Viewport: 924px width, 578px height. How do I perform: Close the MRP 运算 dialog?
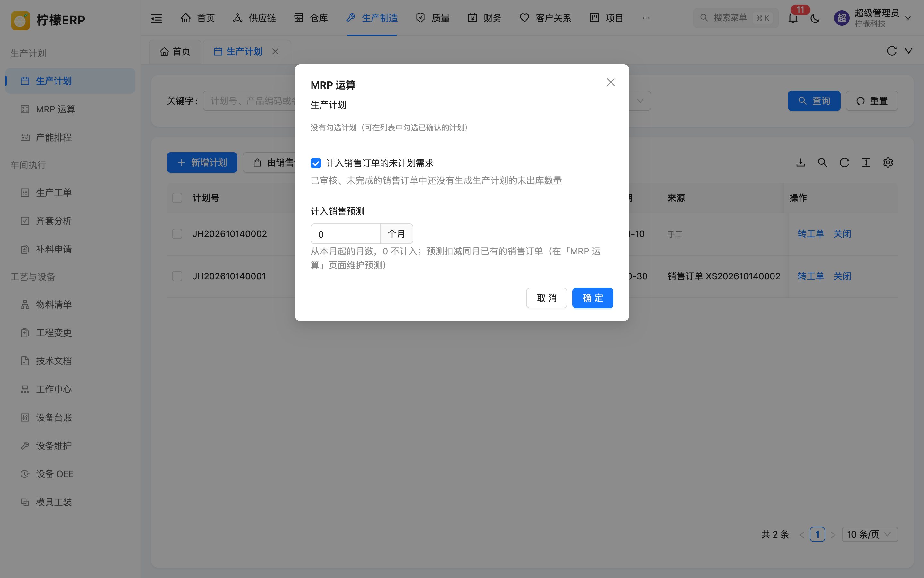tap(611, 82)
